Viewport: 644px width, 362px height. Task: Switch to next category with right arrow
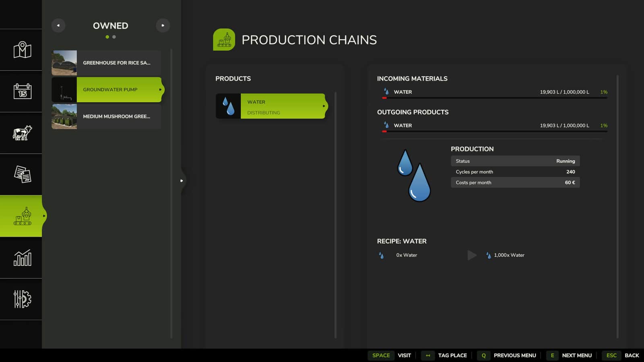tap(163, 25)
